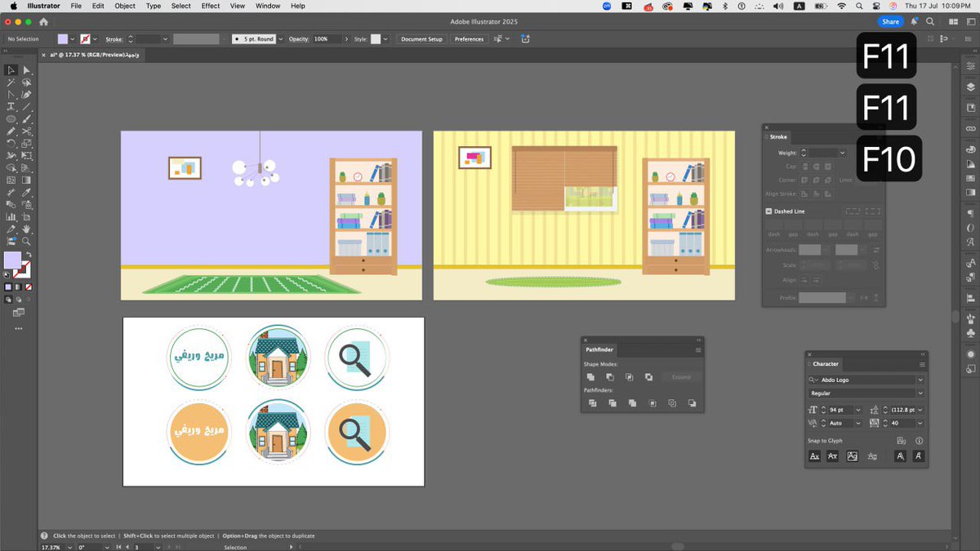Click the Home icon below window controls
Screen dimensions: 980x551
(43, 22)
